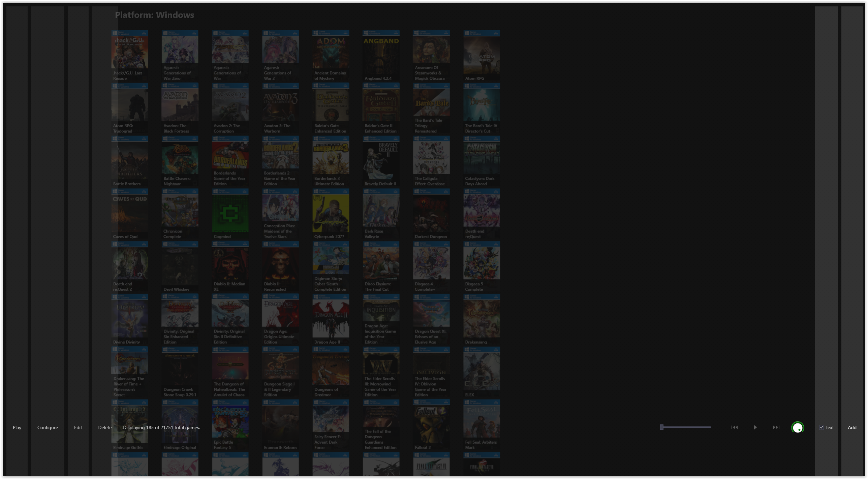The height and width of the screenshot is (479, 868).
Task: Click the Play button in the bottom bar
Action: [x=17, y=427]
